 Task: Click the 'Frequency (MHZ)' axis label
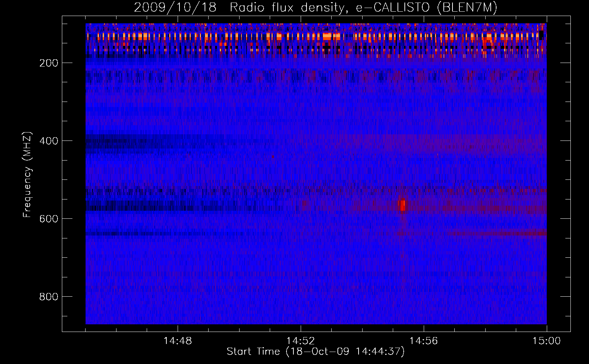(27, 174)
